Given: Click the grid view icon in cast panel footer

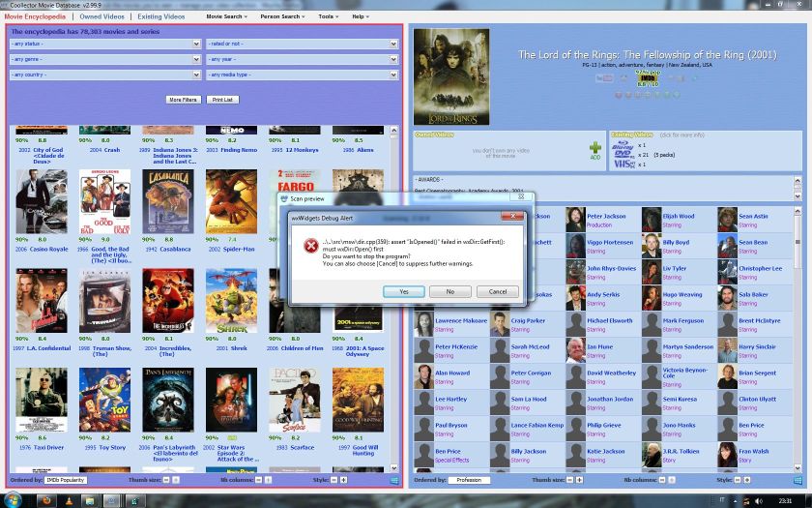Looking at the screenshot, I should 798,481.
